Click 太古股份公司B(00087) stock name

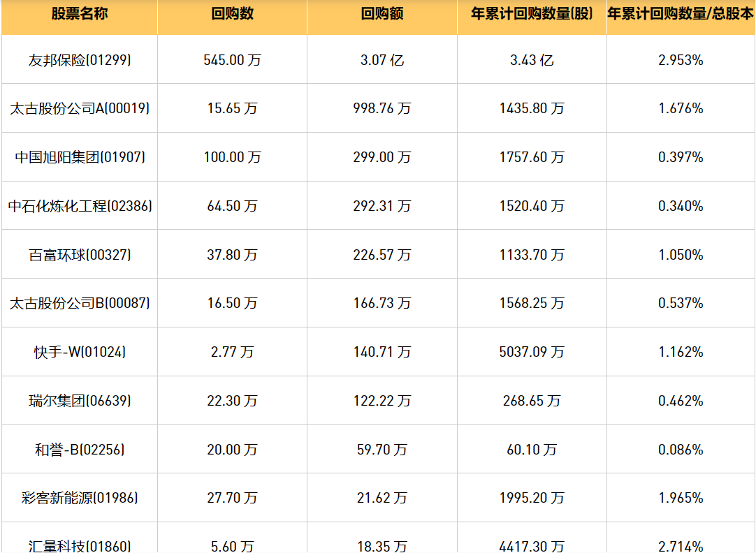80,303
